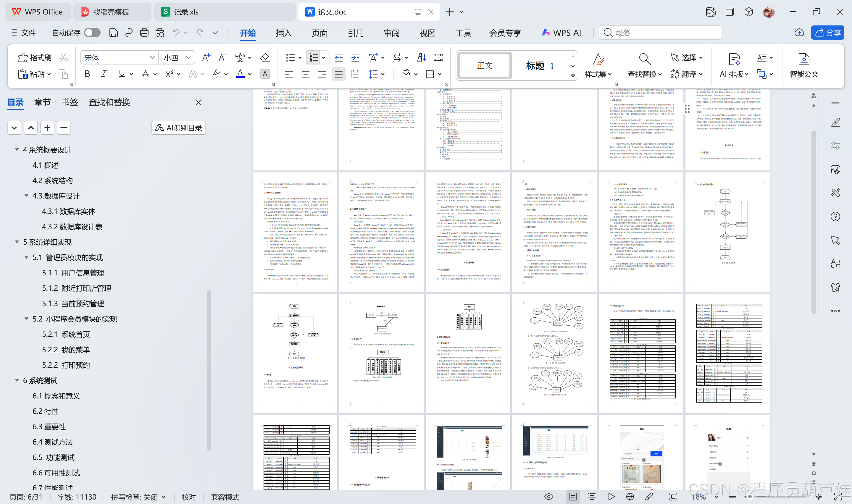This screenshot has height=504, width=852.
Task: Click the Redo arrow
Action: click(200, 33)
